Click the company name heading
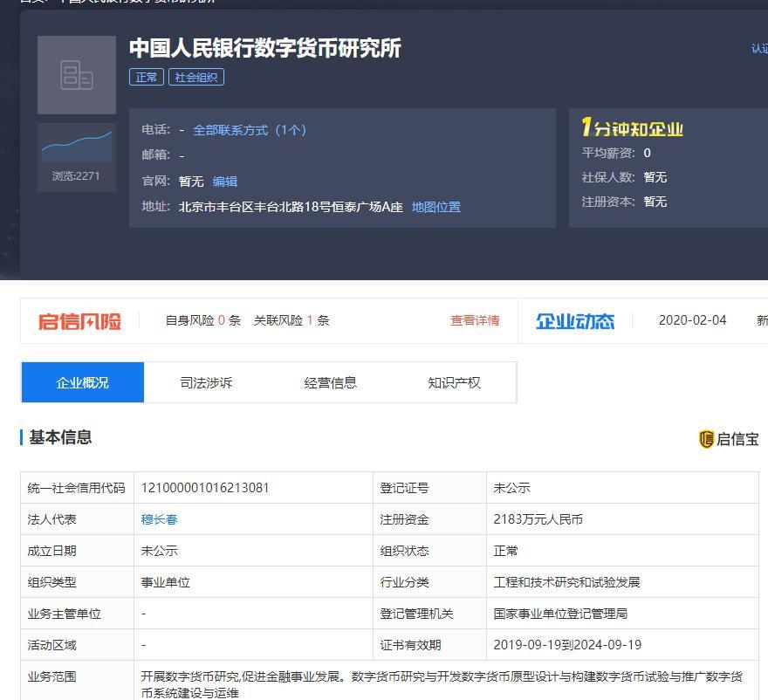 pos(265,48)
